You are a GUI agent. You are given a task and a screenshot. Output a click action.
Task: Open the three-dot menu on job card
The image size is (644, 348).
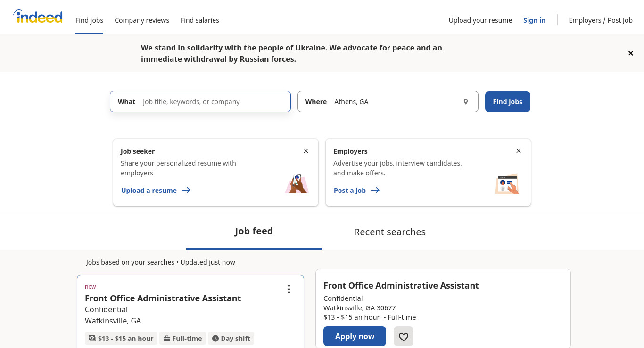289,289
